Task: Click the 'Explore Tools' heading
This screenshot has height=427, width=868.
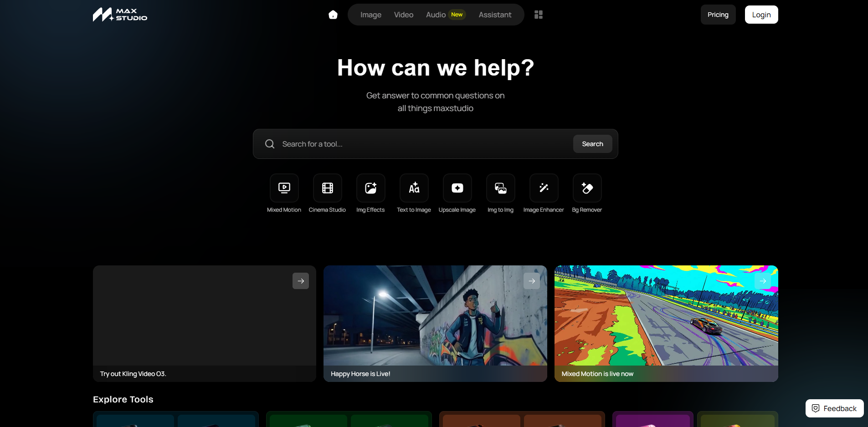Action: pos(123,399)
